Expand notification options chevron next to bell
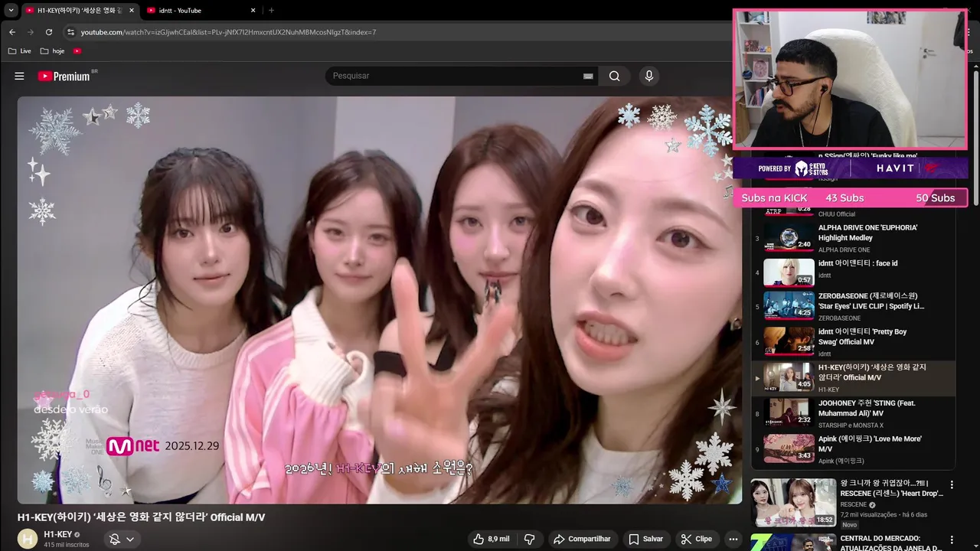Viewport: 980px width, 551px height. pos(130,540)
